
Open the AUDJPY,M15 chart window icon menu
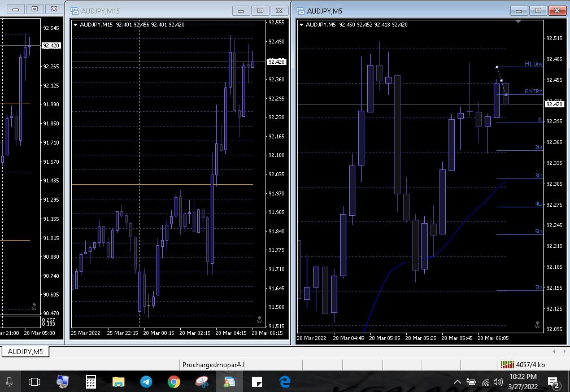(75, 11)
